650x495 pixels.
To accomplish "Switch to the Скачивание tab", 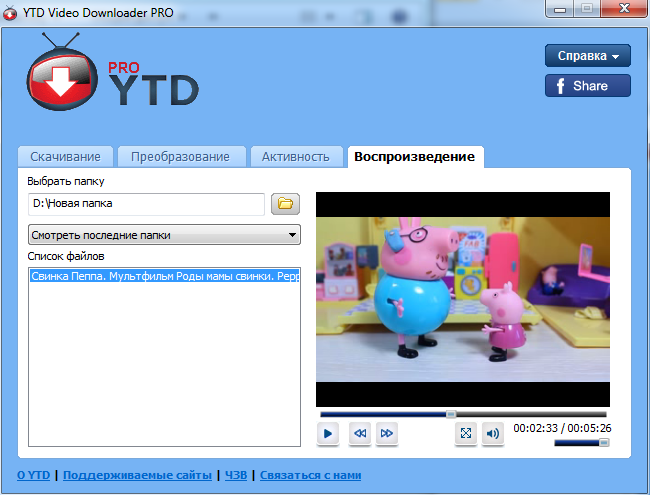I will 65,156.
